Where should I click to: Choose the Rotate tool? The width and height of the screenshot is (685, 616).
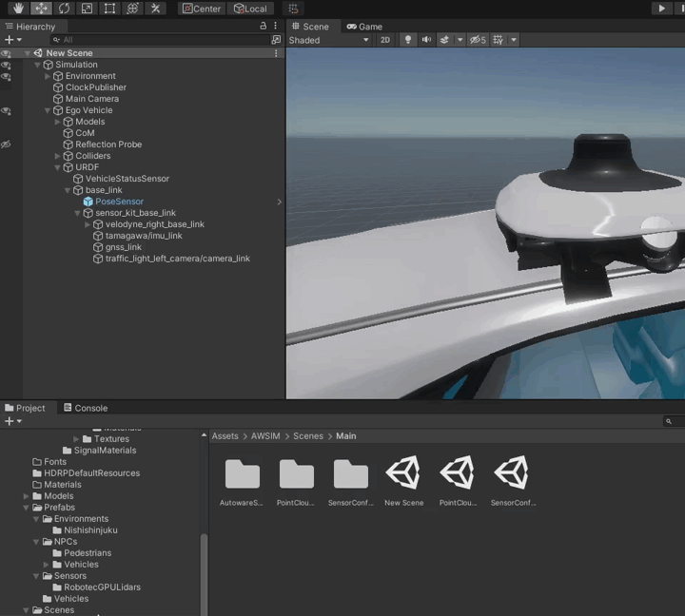(x=64, y=9)
